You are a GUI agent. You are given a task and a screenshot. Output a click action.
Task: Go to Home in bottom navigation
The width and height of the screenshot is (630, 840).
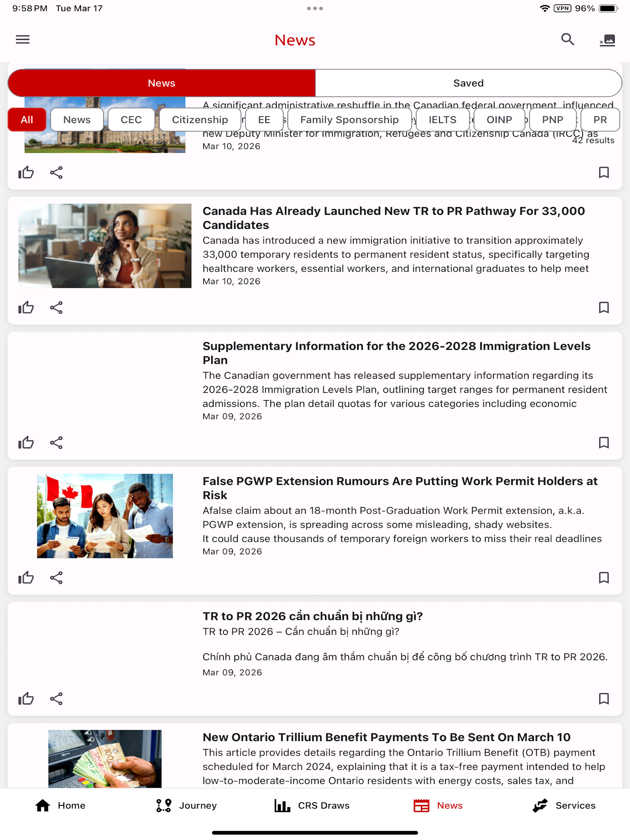click(60, 806)
